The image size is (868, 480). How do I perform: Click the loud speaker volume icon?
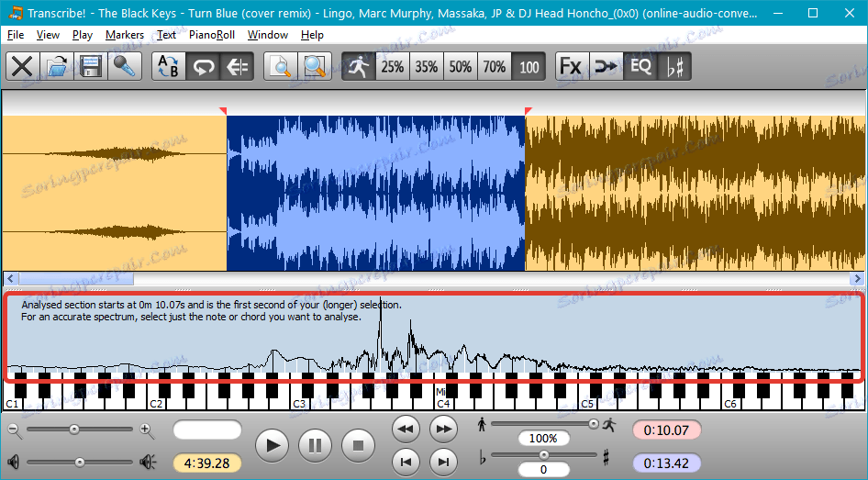pyautogui.click(x=148, y=462)
